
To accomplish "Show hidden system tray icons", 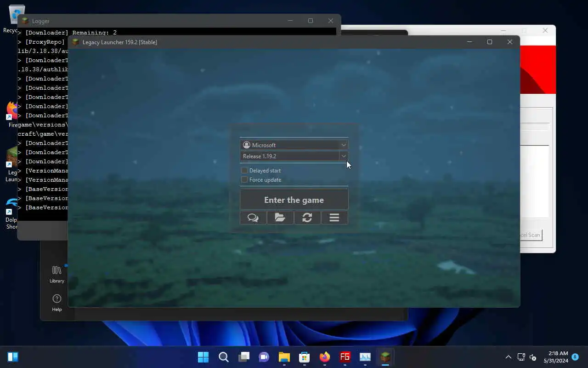I will 508,357.
